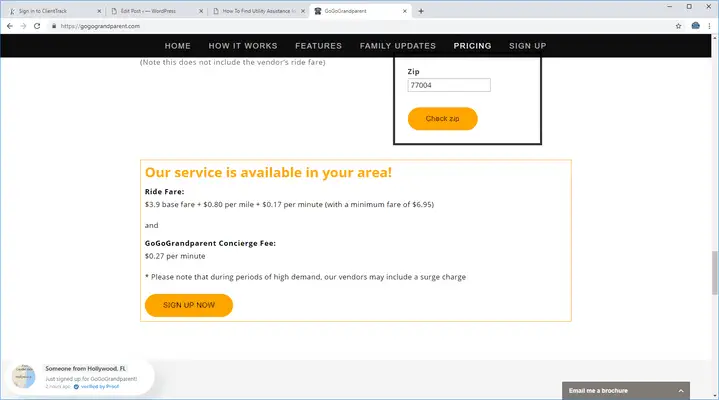719x400 pixels.
Task: Close the Edit Post WordPress tab
Action: [x=201, y=11]
